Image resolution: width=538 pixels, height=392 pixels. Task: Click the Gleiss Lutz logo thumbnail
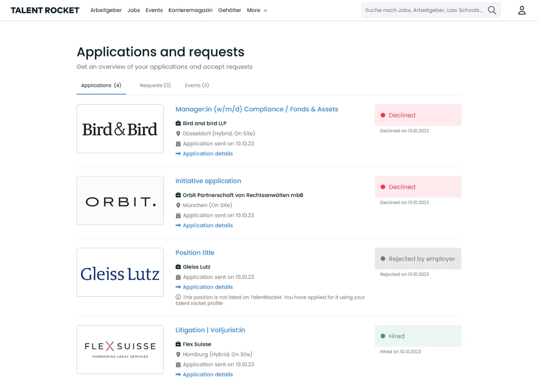point(120,272)
